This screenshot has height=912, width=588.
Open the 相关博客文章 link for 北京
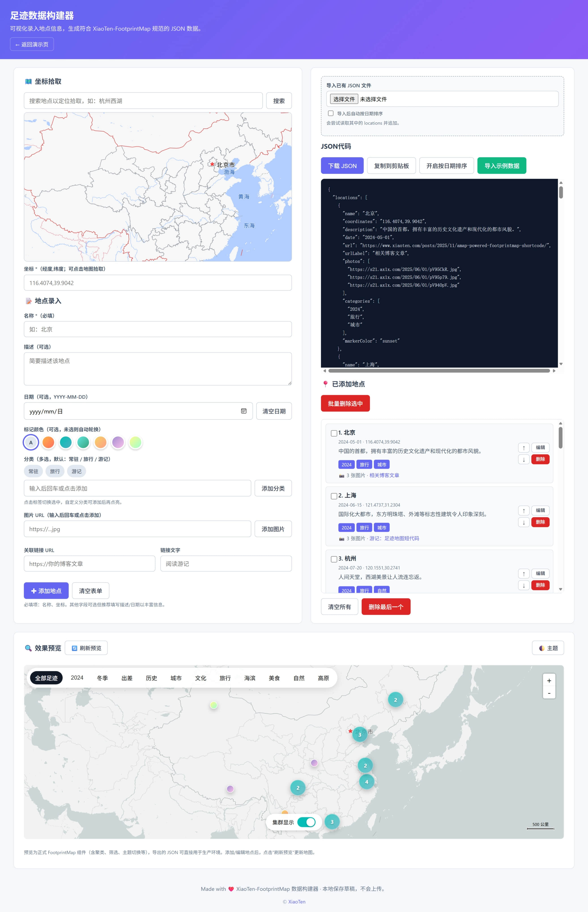385,475
